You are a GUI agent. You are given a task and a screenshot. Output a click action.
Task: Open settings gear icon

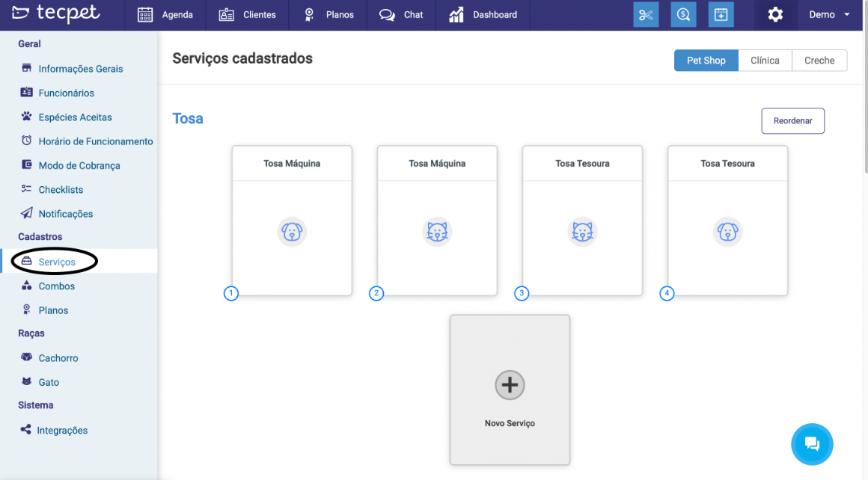pos(775,15)
